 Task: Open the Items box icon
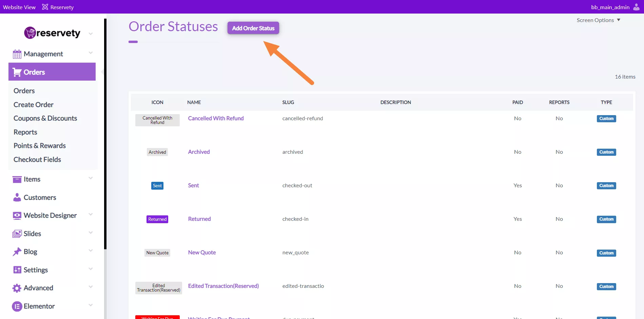point(17,179)
